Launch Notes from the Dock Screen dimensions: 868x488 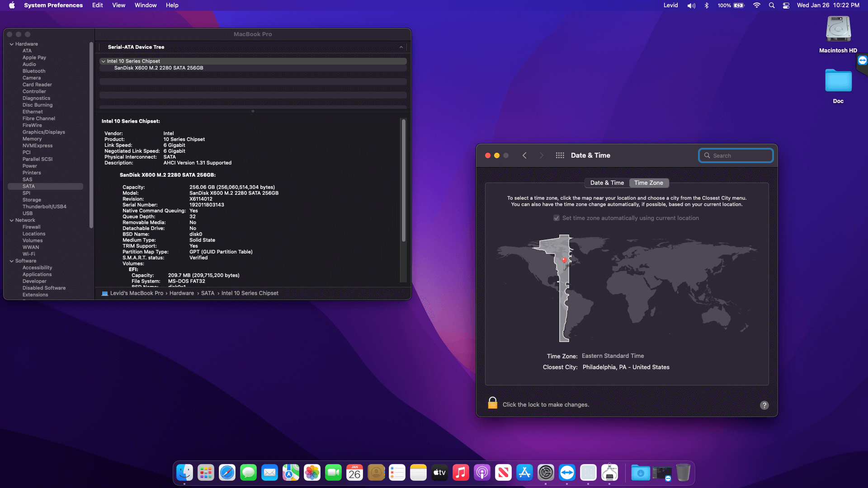pyautogui.click(x=418, y=473)
